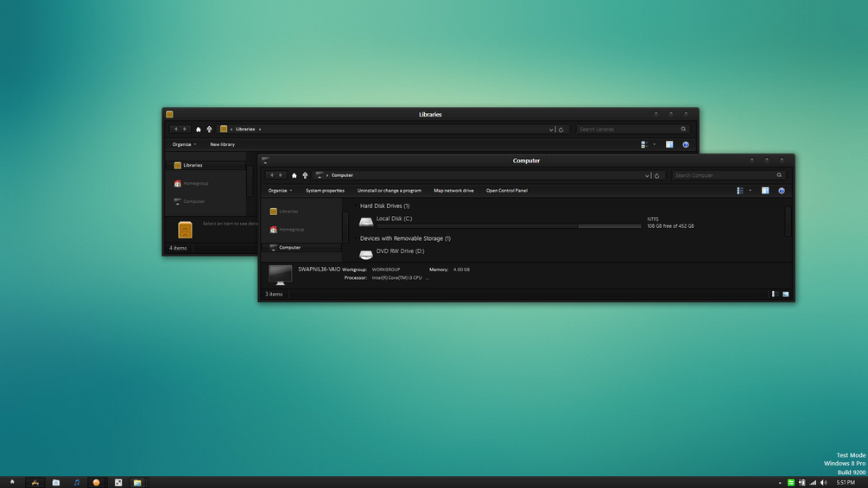Click Map network drive

[x=453, y=190]
